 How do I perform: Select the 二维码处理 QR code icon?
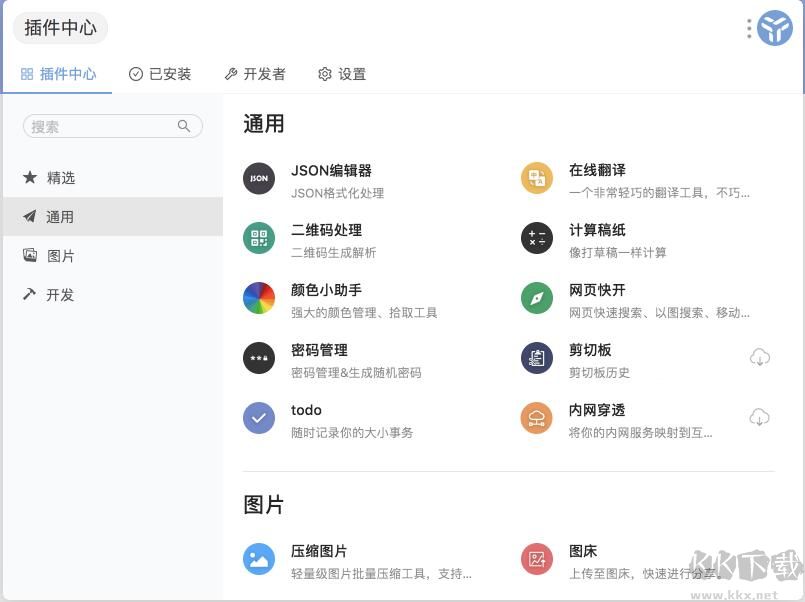tap(259, 238)
